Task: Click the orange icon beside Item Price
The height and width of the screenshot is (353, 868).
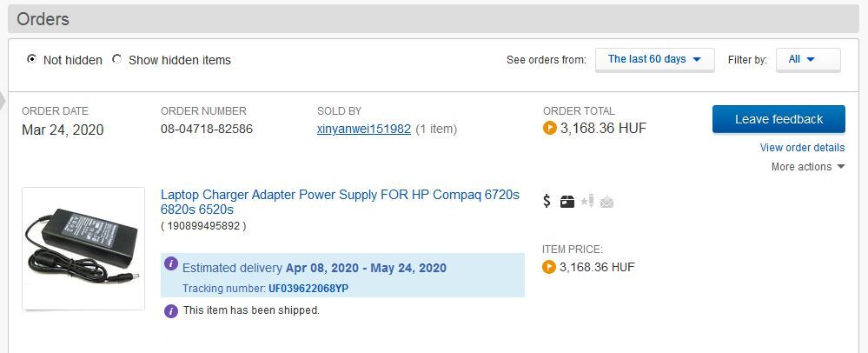Action: click(549, 267)
